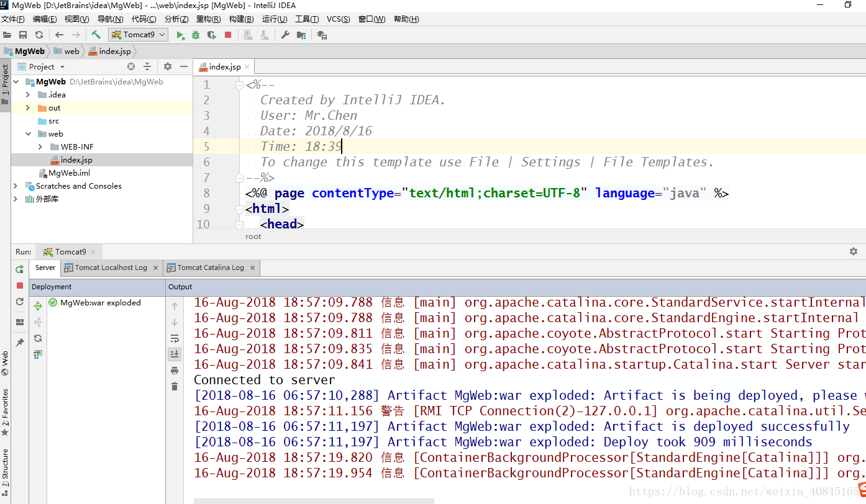The image size is (866, 504).
Task: Rerun the server from the Run panel
Action: [19, 269]
